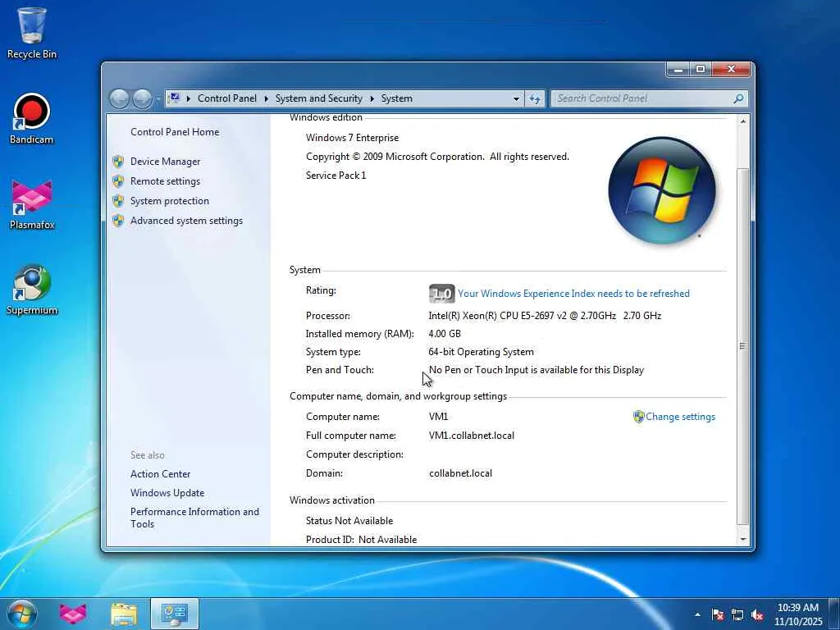Click Change settings link
Image resolution: width=840 pixels, height=630 pixels.
click(680, 417)
